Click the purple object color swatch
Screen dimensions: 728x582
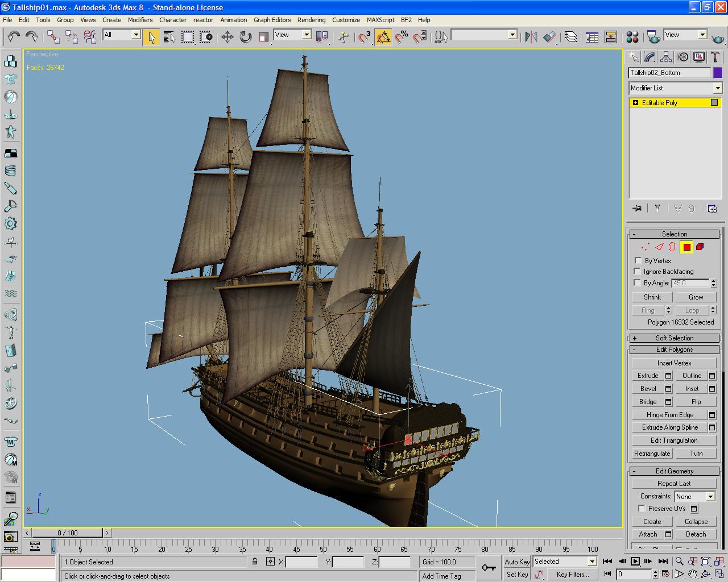tap(718, 73)
